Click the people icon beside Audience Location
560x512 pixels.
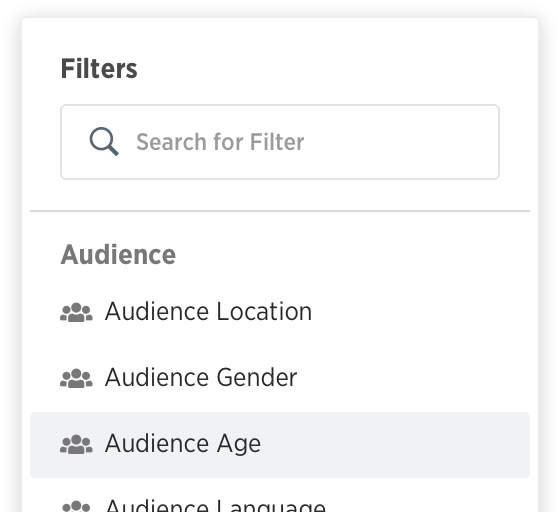(x=76, y=312)
